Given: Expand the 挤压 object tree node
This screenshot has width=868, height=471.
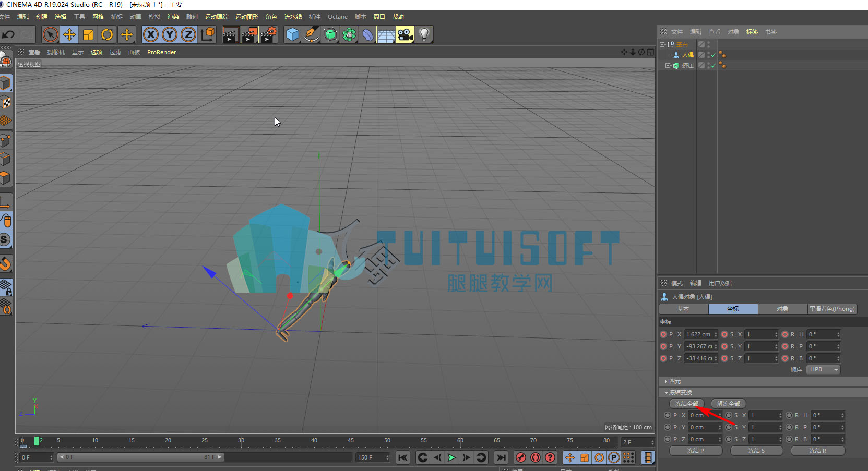Looking at the screenshot, I should pyautogui.click(x=668, y=65).
